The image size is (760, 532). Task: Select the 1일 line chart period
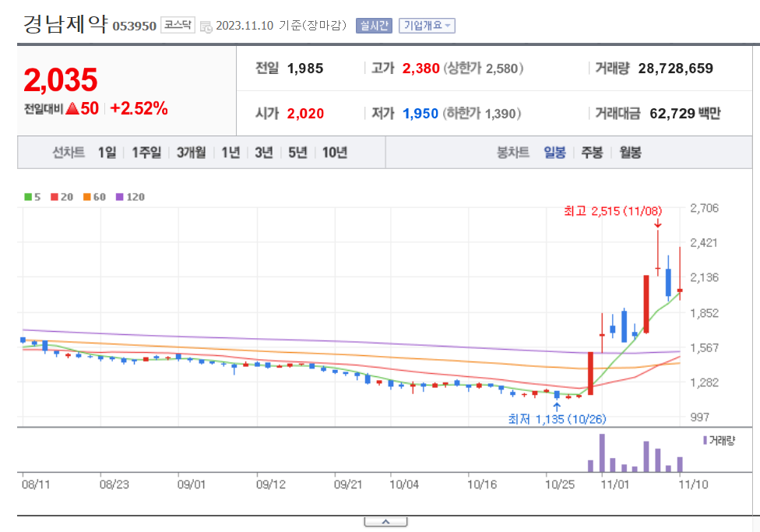tap(107, 153)
